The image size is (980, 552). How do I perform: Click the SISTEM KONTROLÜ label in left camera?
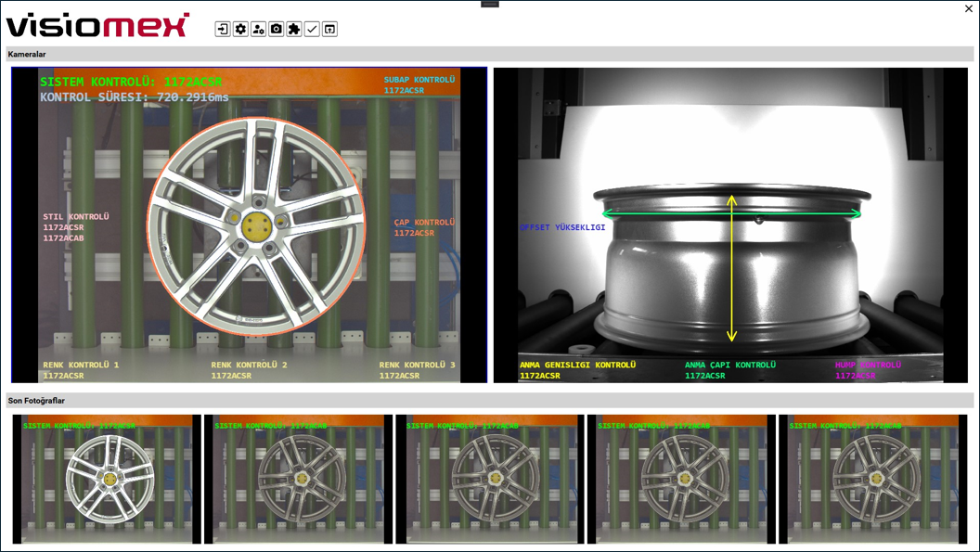[x=130, y=82]
